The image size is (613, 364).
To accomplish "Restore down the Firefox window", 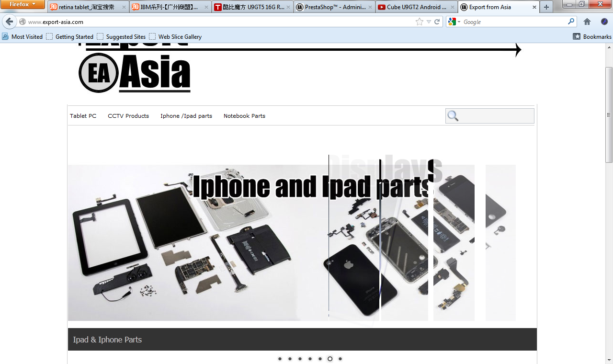I will point(581,4).
